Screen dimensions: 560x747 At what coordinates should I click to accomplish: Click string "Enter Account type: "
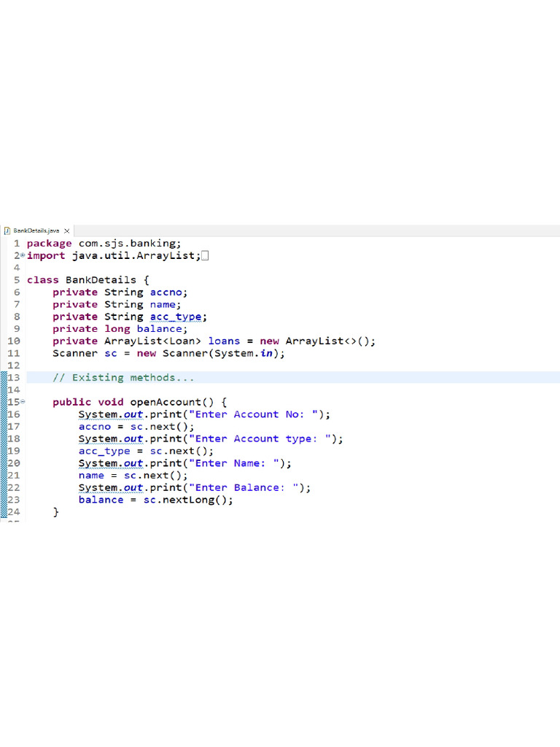(260, 438)
